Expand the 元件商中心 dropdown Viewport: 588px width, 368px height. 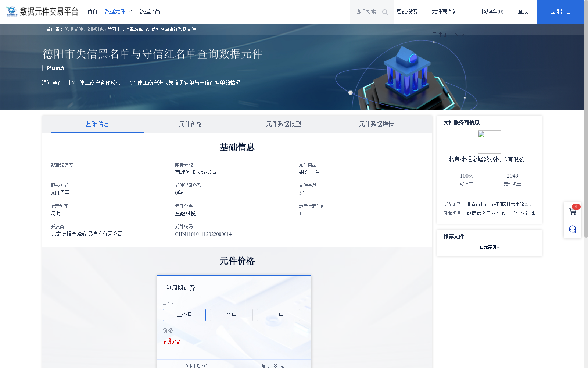coord(448,35)
